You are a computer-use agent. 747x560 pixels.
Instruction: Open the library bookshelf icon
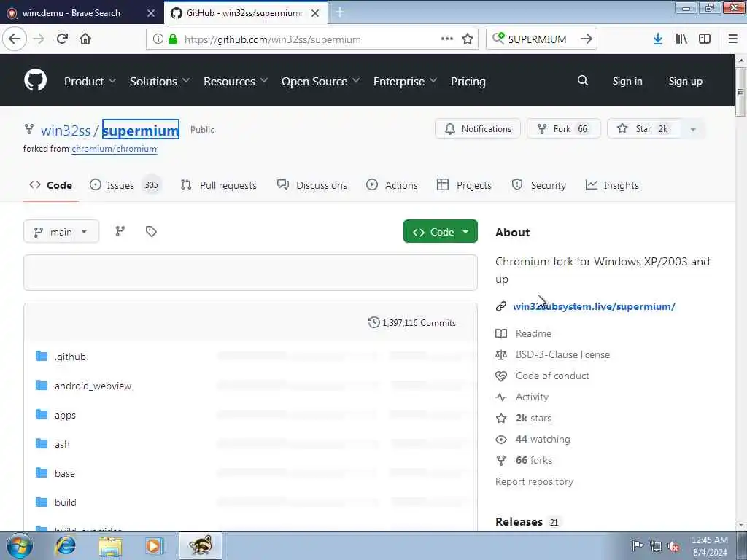coord(681,39)
